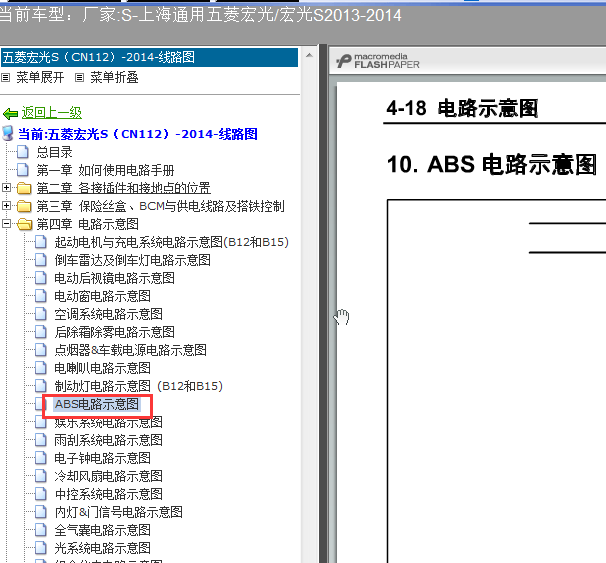Click page icon beside 后除霜除雾电路示意图
The height and width of the screenshot is (563, 606).
click(x=41, y=332)
